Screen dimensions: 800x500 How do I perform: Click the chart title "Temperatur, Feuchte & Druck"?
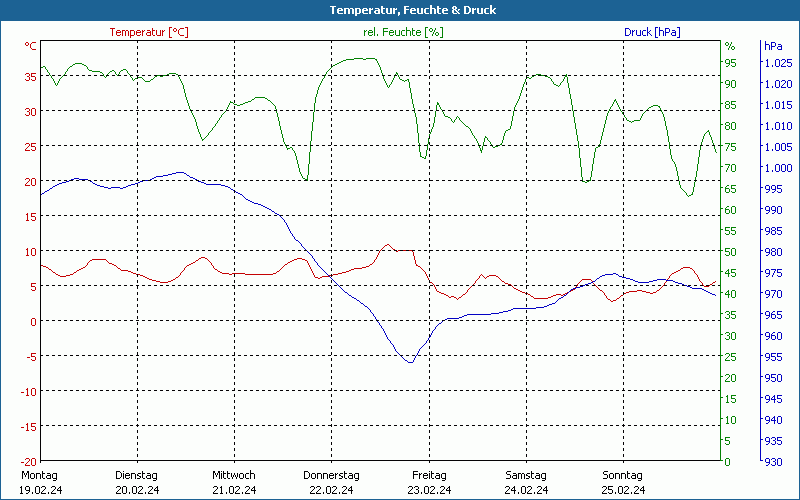(x=413, y=10)
